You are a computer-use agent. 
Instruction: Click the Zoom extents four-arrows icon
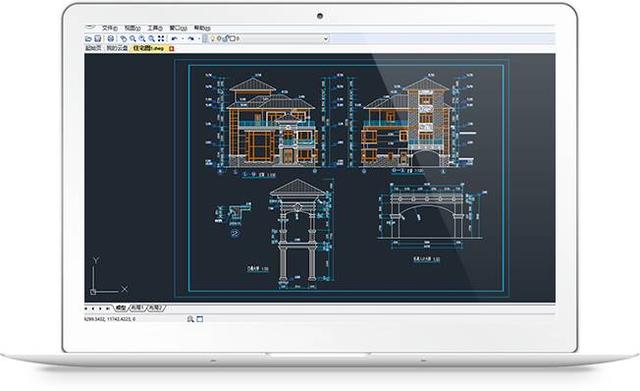161,39
